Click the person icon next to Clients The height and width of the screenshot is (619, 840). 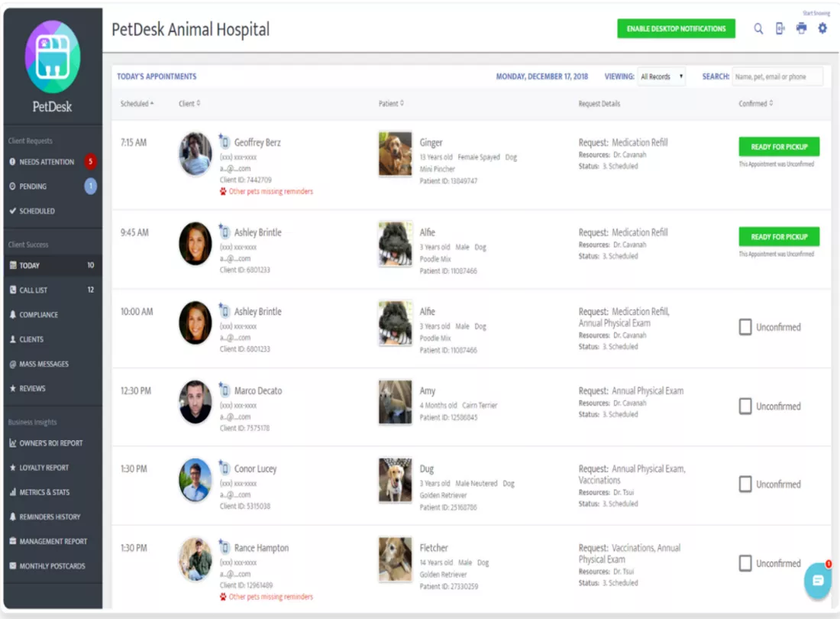13,339
